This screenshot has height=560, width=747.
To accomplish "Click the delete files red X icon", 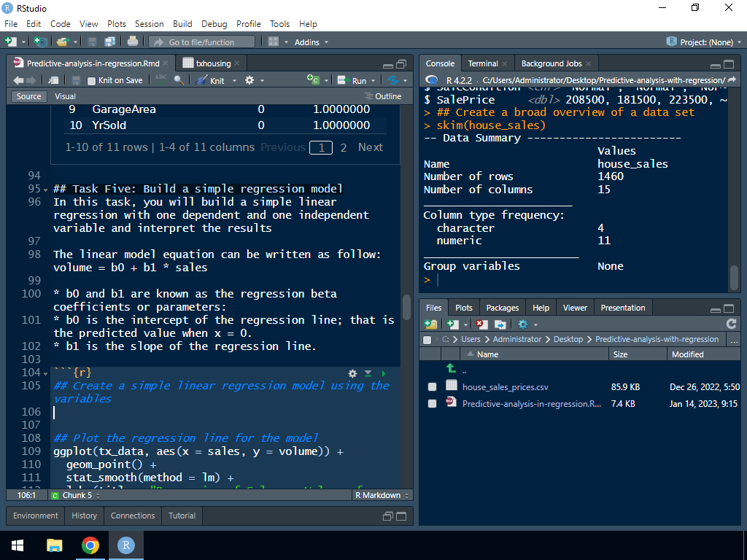I will (481, 324).
